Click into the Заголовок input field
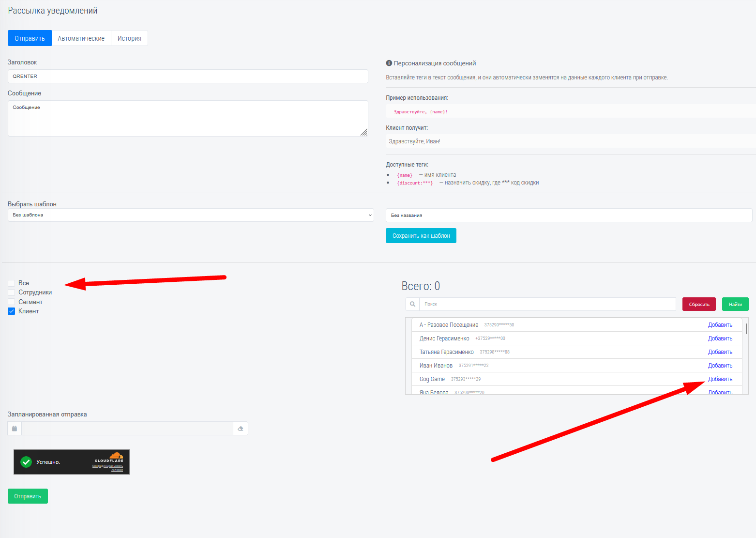Screen dimensions: 756x538 coord(188,76)
